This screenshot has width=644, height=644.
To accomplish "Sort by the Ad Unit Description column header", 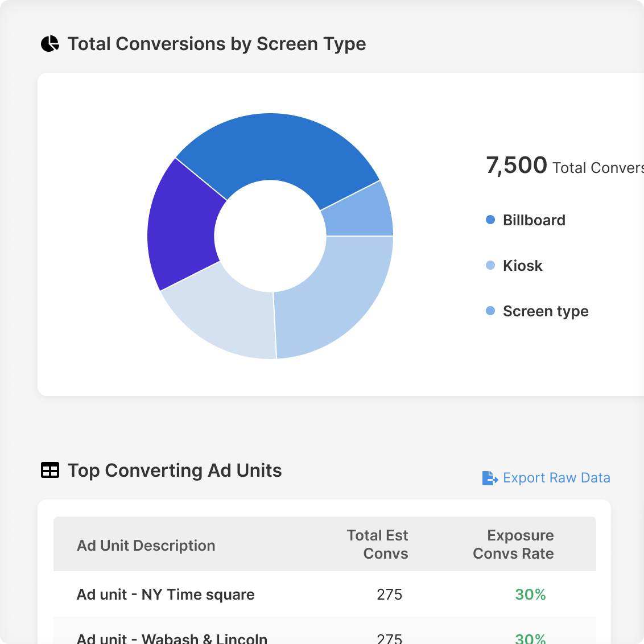I will coord(146,545).
